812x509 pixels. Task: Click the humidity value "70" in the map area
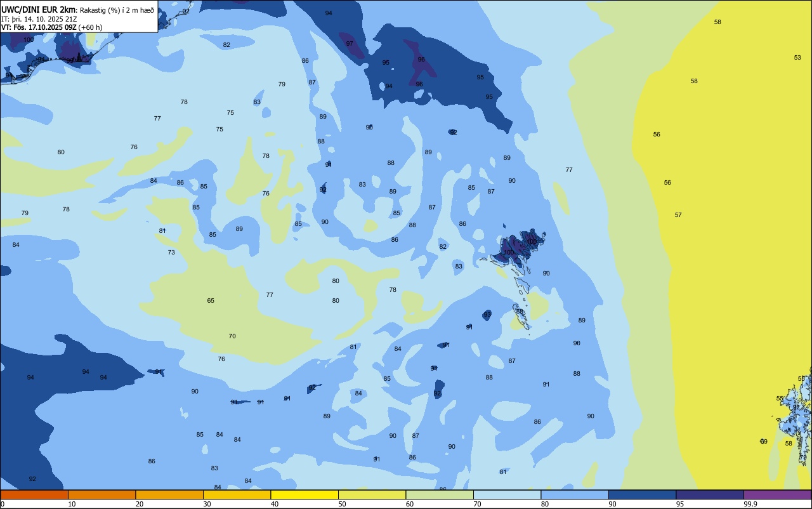pos(232,336)
